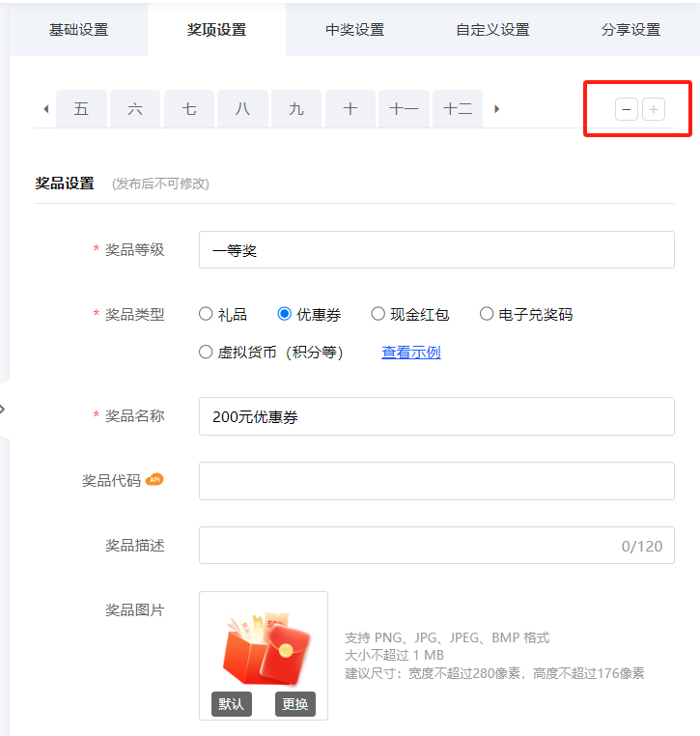
Task: Select the 十一 prize tab
Action: (404, 109)
